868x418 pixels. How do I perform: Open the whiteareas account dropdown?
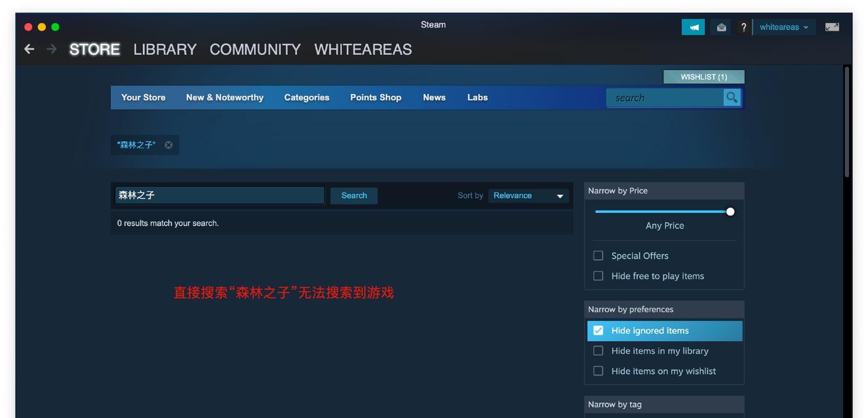click(x=784, y=27)
